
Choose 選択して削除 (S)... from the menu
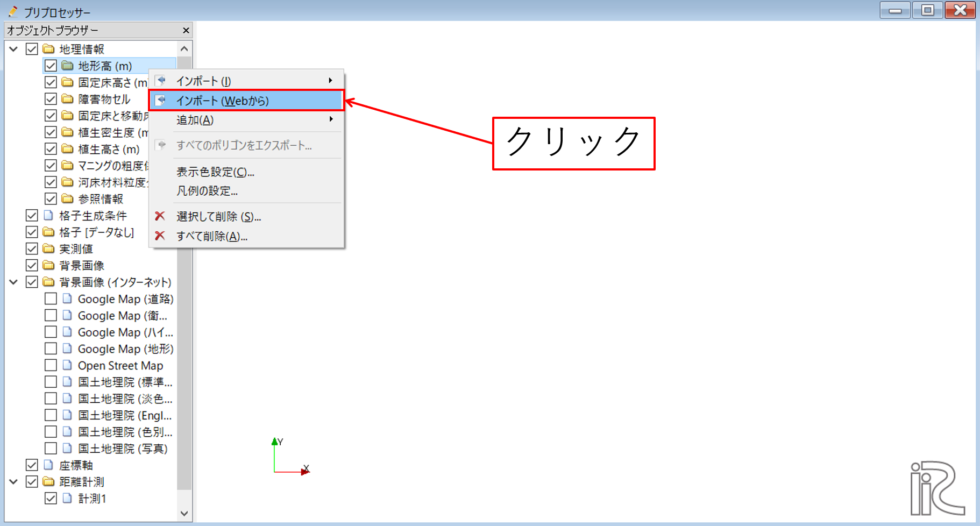(246, 216)
